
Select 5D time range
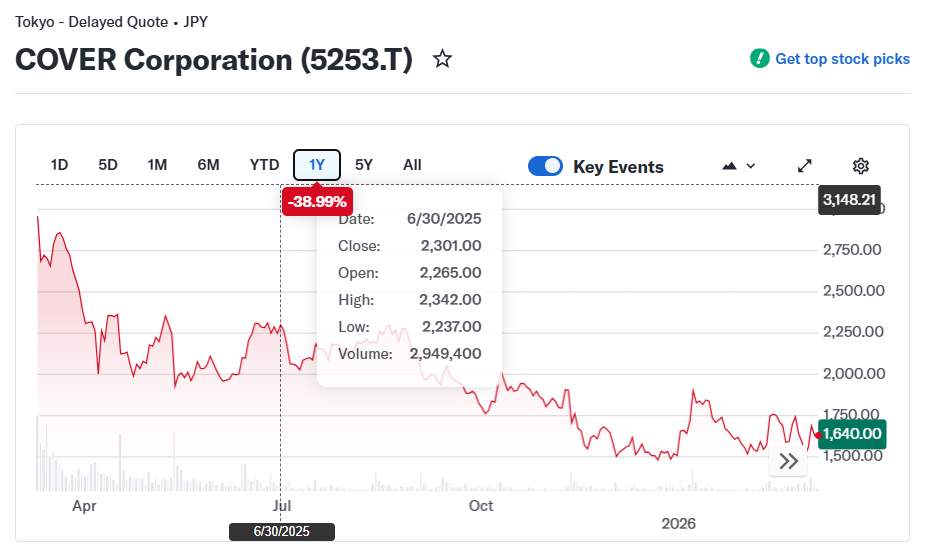click(x=108, y=165)
